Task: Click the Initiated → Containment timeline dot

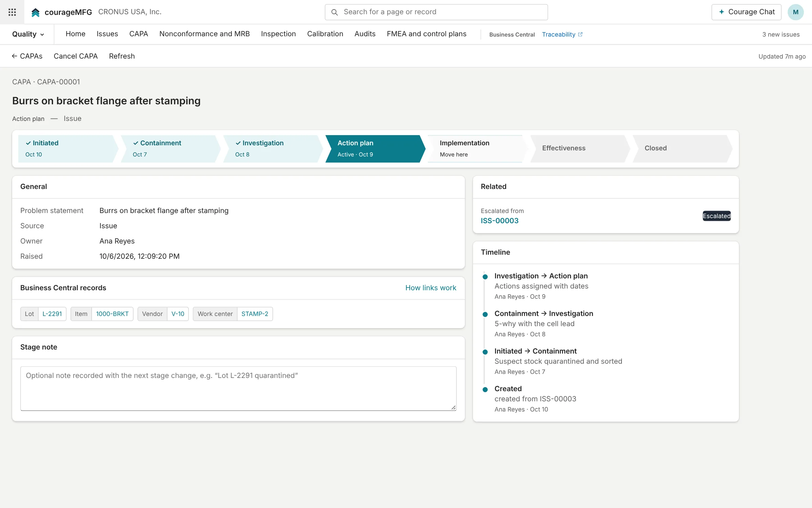Action: (485, 352)
